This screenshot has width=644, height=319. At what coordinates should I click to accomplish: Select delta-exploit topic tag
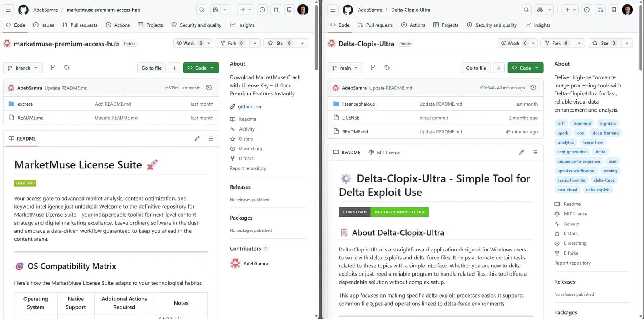tap(598, 190)
